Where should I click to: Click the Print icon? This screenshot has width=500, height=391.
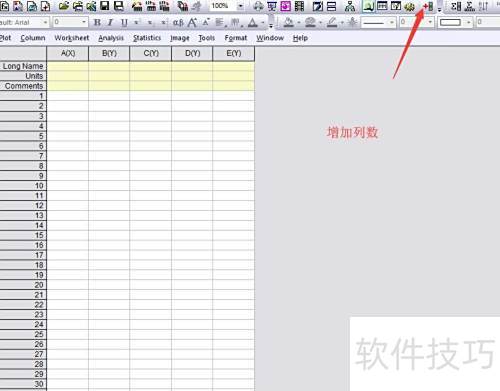point(258,6)
